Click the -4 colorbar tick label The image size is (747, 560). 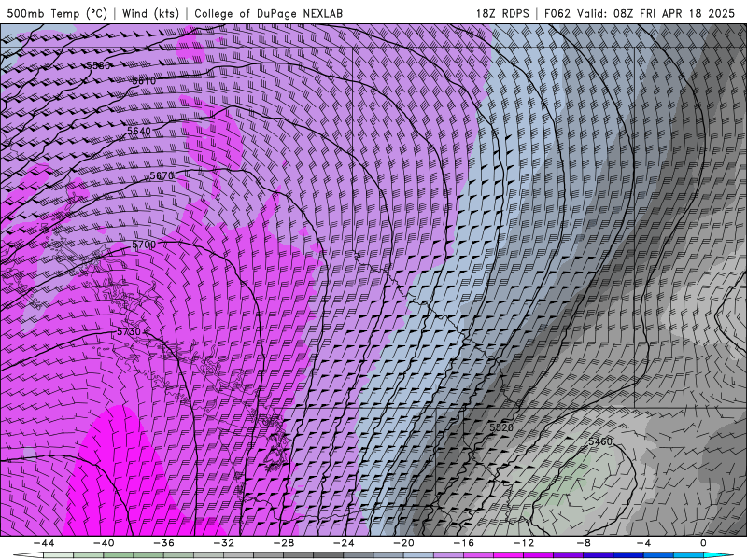coord(643,543)
